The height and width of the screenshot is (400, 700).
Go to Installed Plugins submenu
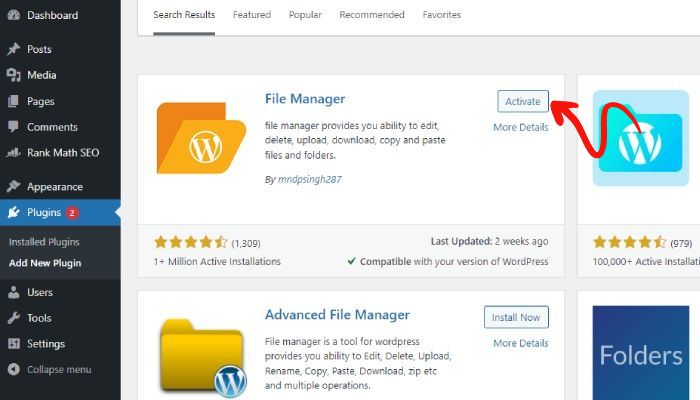click(x=44, y=242)
